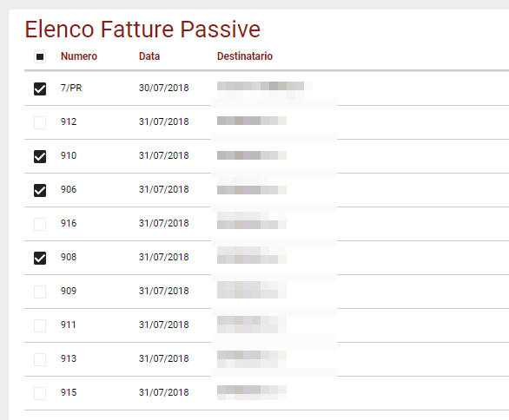The image size is (509, 420).
Task: Click the date of invoice 910
Action: coord(164,155)
